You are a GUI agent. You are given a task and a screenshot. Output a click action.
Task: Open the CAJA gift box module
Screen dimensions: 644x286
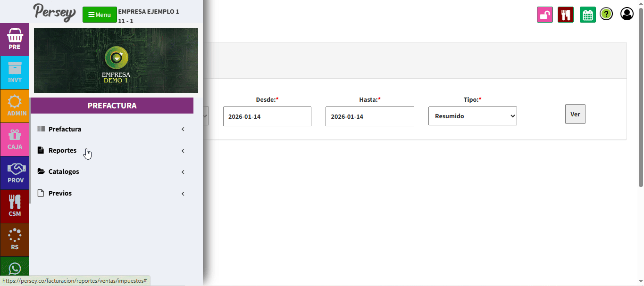tap(15, 139)
